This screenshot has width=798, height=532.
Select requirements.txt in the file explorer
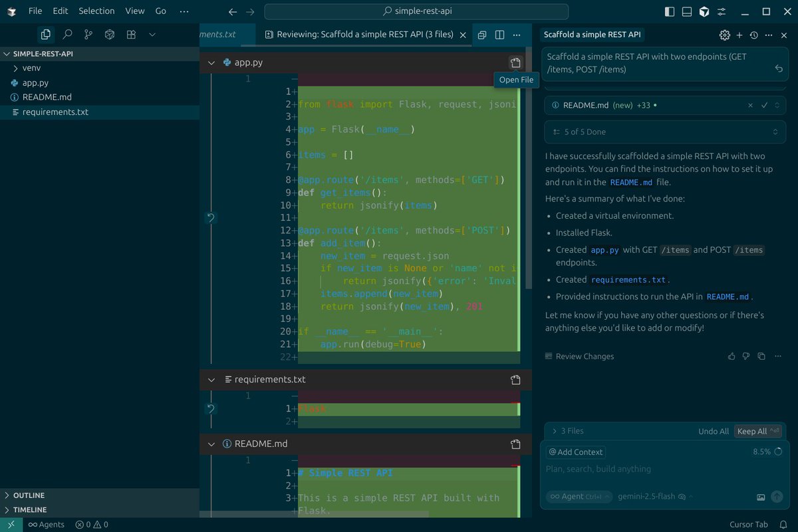tap(100, 112)
